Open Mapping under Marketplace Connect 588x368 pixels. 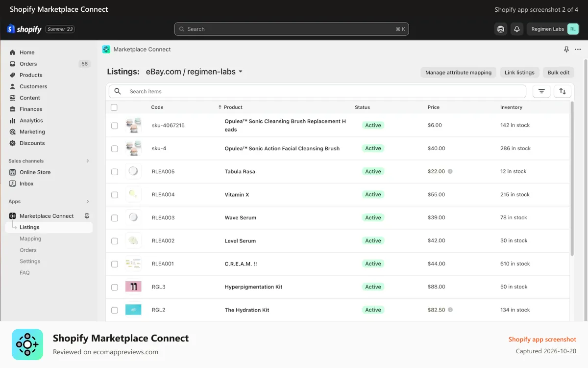[30, 238]
